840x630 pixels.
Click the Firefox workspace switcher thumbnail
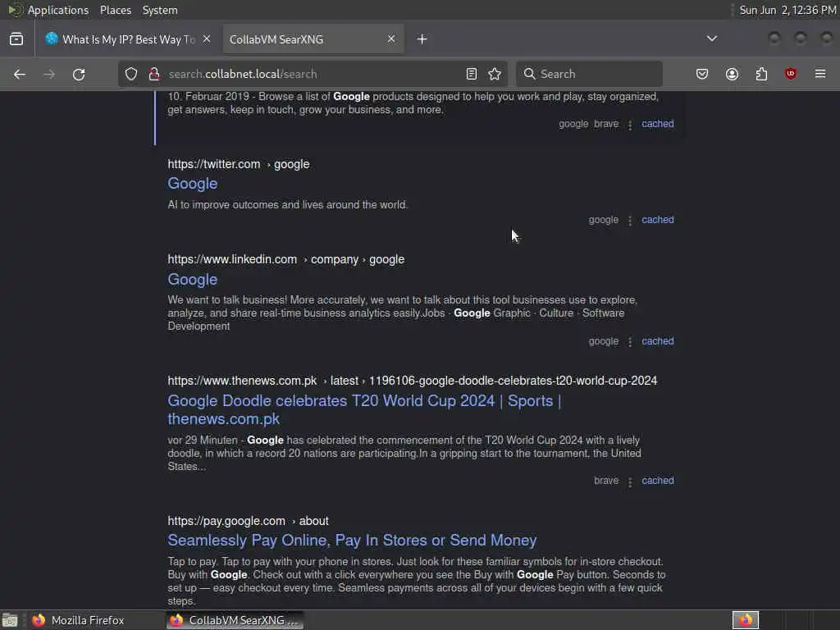coord(746,620)
